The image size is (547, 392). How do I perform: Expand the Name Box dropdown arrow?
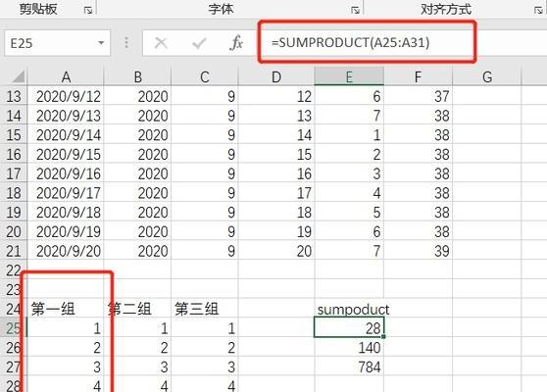coord(101,43)
